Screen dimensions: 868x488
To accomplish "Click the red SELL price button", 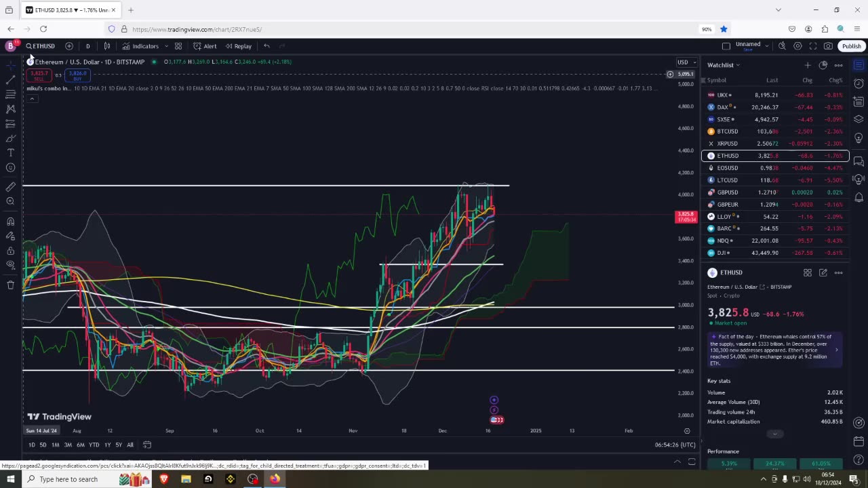I will (39, 75).
